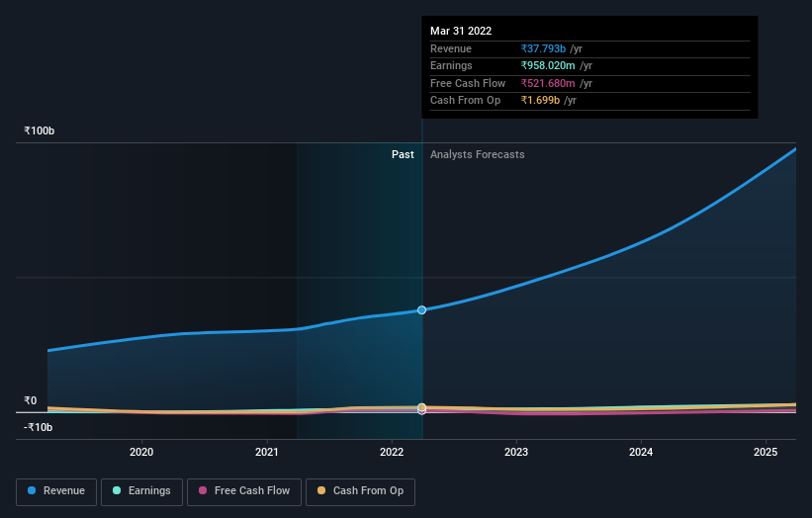The image size is (812, 518).
Task: Toggle the Free Cash Flow legend series
Action: (244, 491)
